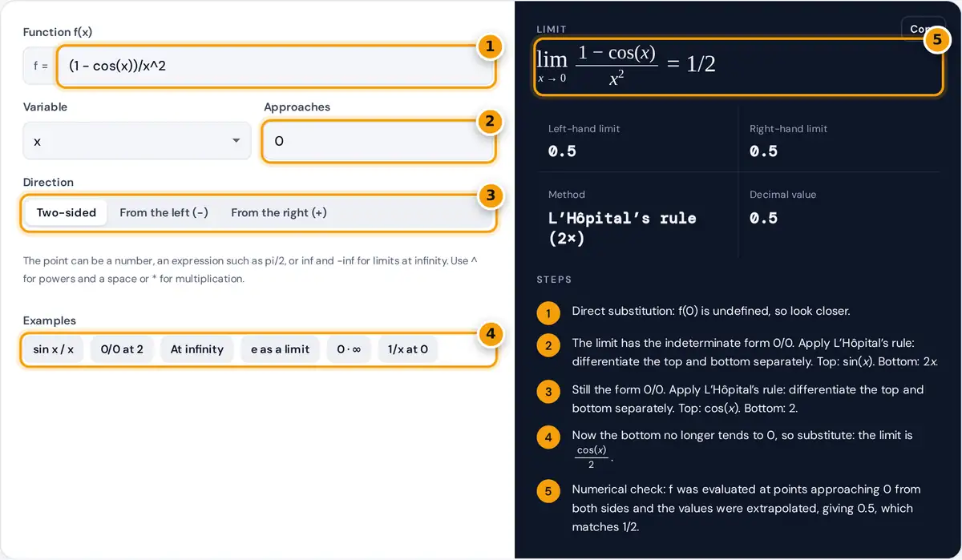Select the Two-sided direction option
Screen dimensions: 962x560
pyautogui.click(x=66, y=212)
